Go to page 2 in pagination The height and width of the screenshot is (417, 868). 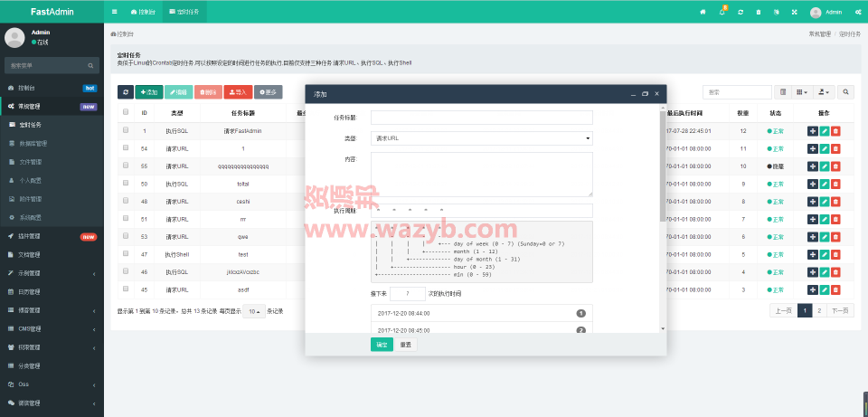point(819,310)
